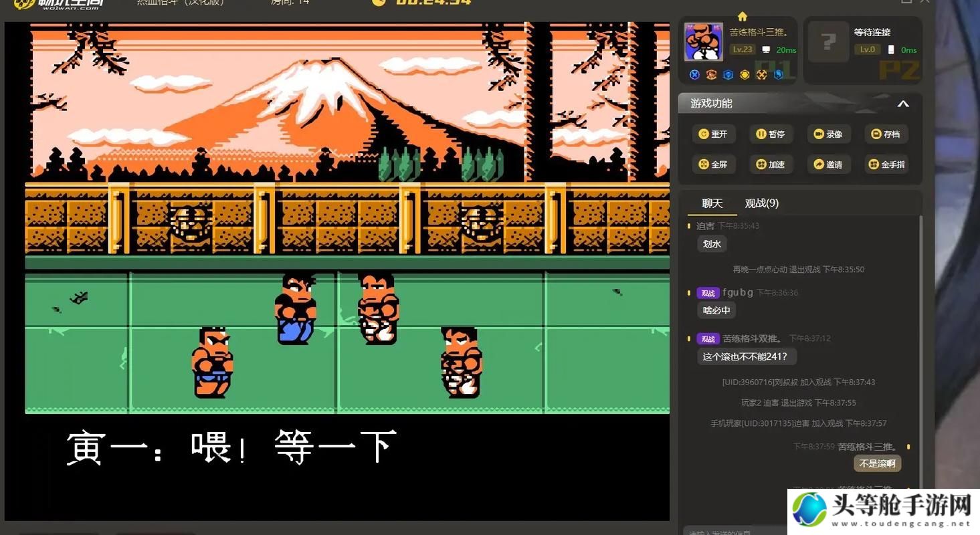This screenshot has width=980, height=535.
Task: Click the 游戏功能 panel header
Action: (x=800, y=104)
